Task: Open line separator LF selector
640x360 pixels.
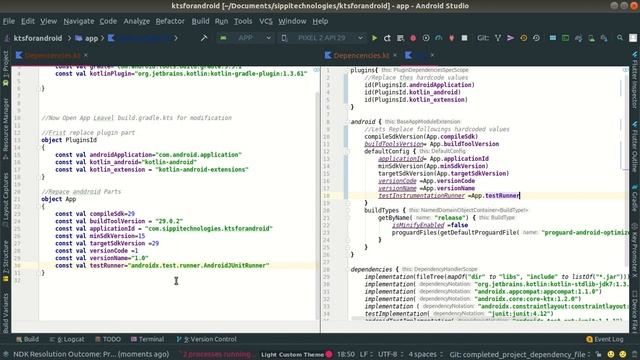Action: click(x=365, y=354)
